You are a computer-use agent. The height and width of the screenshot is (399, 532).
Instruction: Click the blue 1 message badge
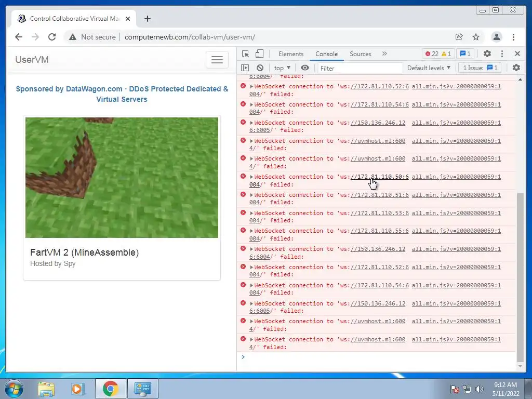click(465, 54)
